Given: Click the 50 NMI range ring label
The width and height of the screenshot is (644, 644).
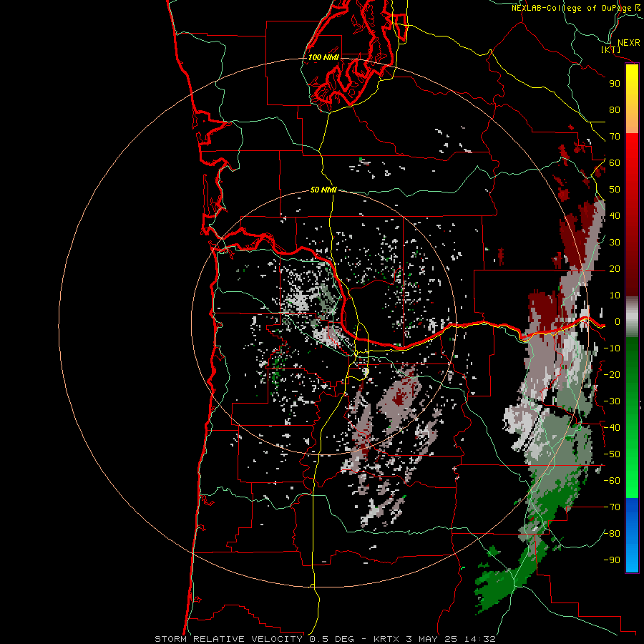Looking at the screenshot, I should click(323, 190).
